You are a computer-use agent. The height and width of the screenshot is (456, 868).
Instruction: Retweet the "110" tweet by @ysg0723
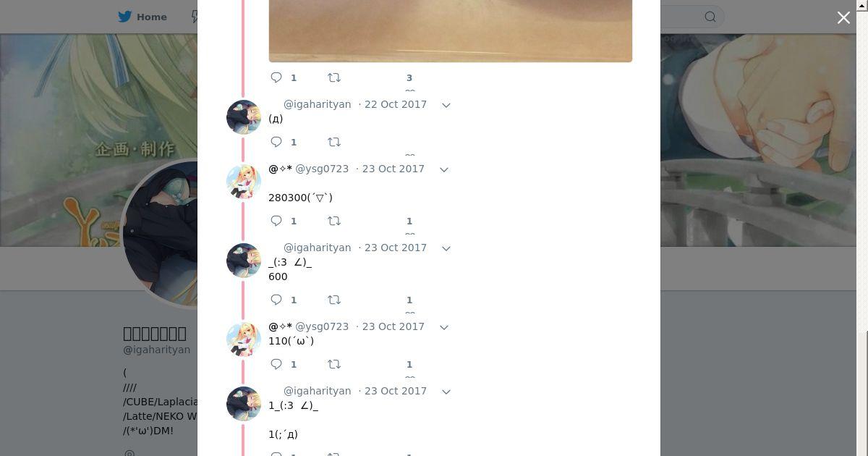click(334, 364)
